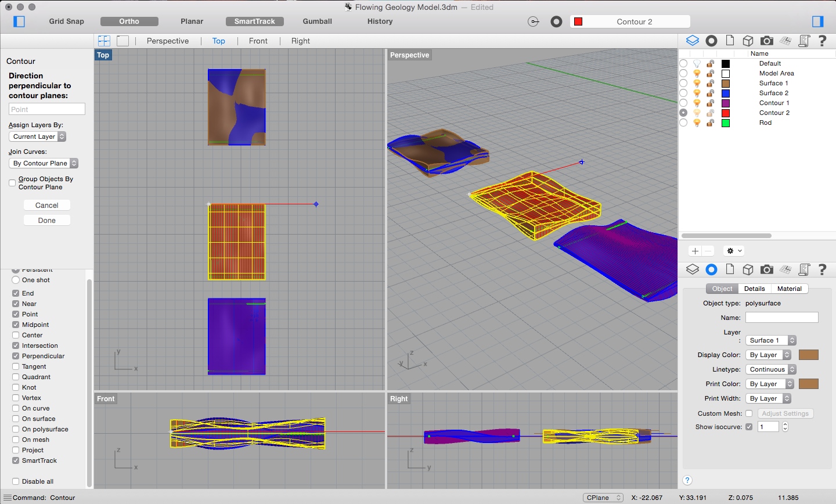Screen dimensions: 836x504
Task: Open camera icon above layer list
Action: point(767,41)
